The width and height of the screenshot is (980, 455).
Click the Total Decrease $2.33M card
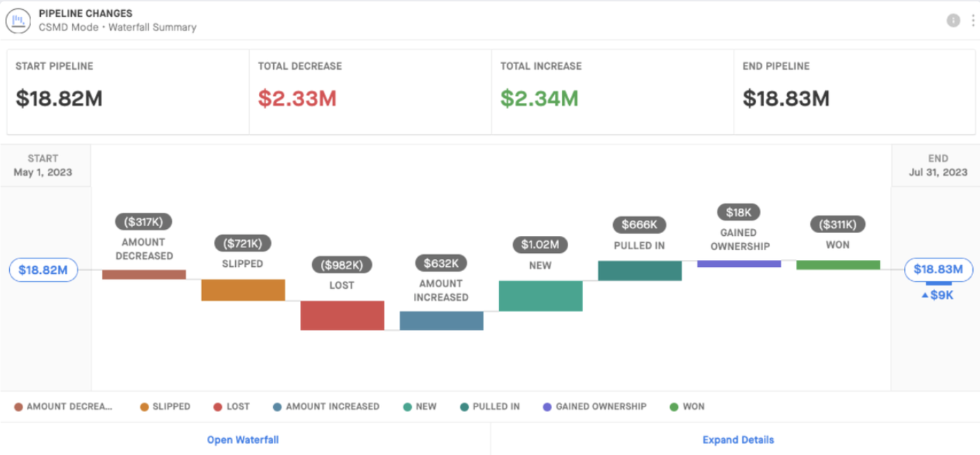(370, 92)
